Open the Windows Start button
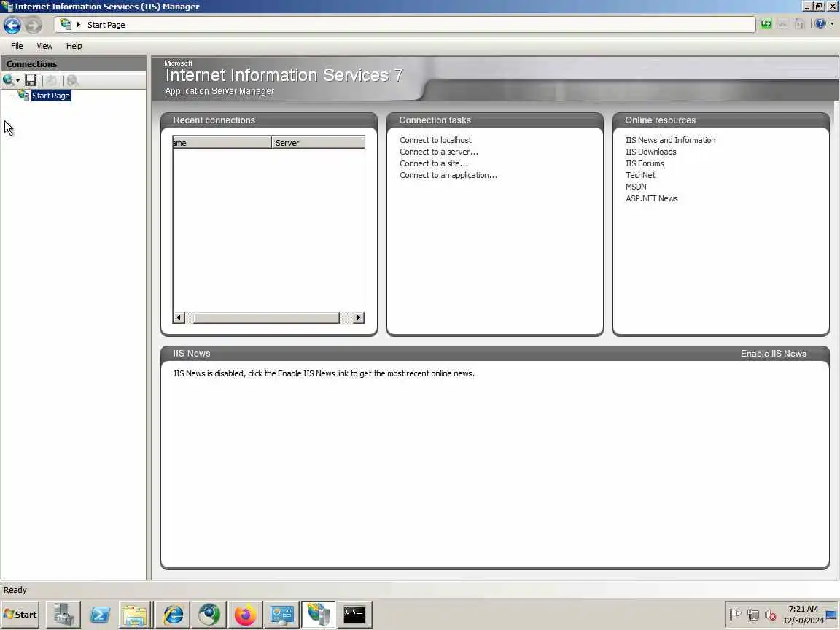This screenshot has width=840, height=630. point(20,614)
